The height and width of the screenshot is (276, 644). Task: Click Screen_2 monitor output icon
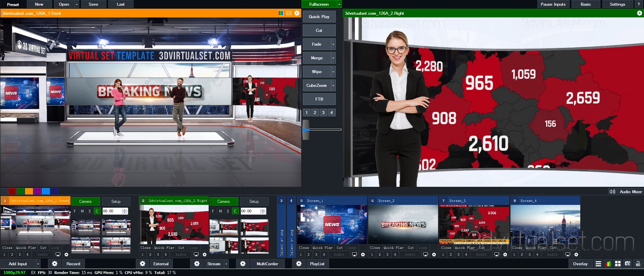click(x=426, y=255)
